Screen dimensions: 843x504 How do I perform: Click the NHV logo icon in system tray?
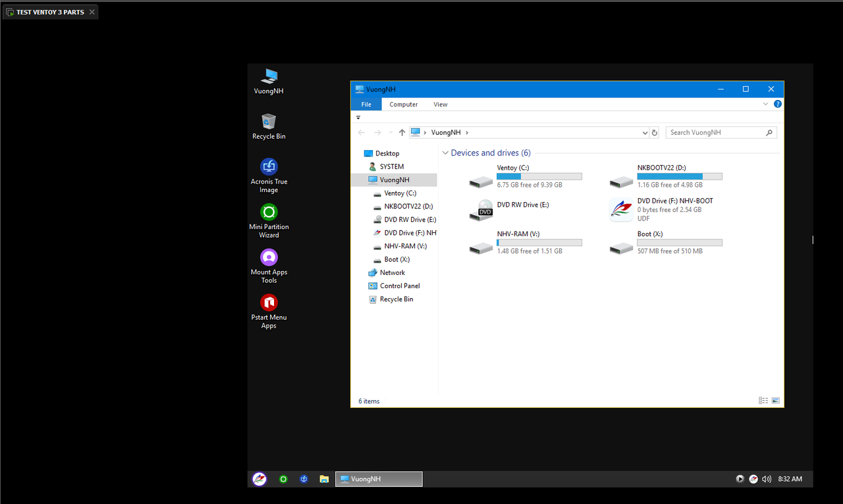click(x=753, y=479)
